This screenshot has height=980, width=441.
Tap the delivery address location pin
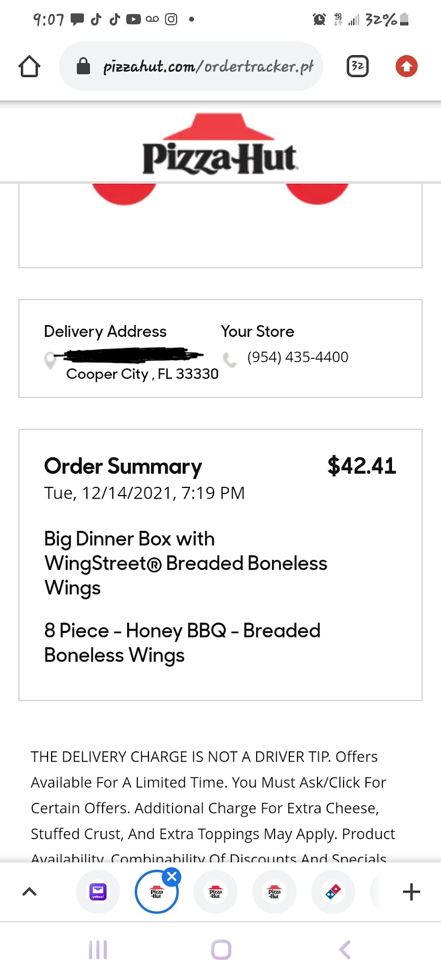(50, 360)
